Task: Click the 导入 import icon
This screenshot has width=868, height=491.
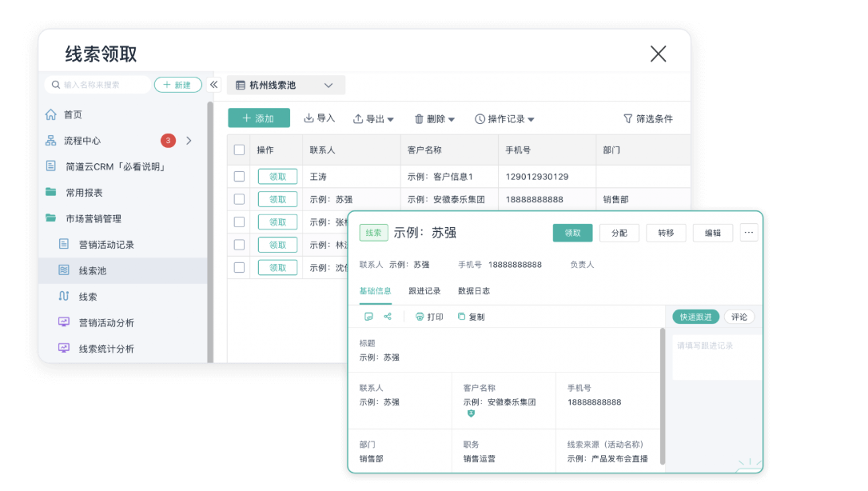Action: click(x=309, y=118)
